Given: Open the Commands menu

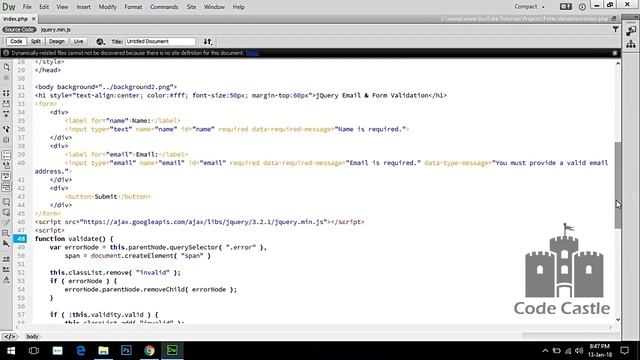Looking at the screenshot, I should point(164,7).
